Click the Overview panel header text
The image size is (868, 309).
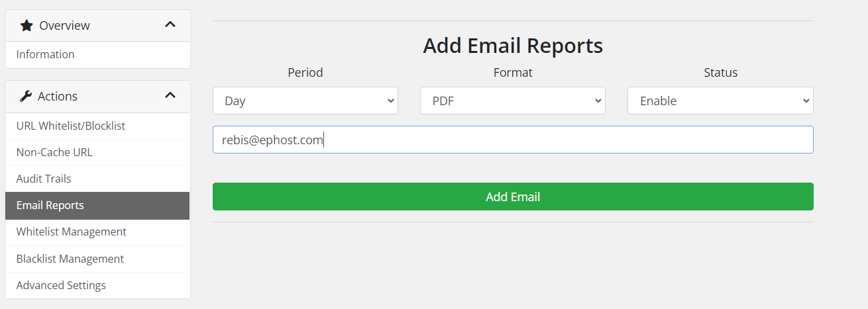click(x=64, y=26)
